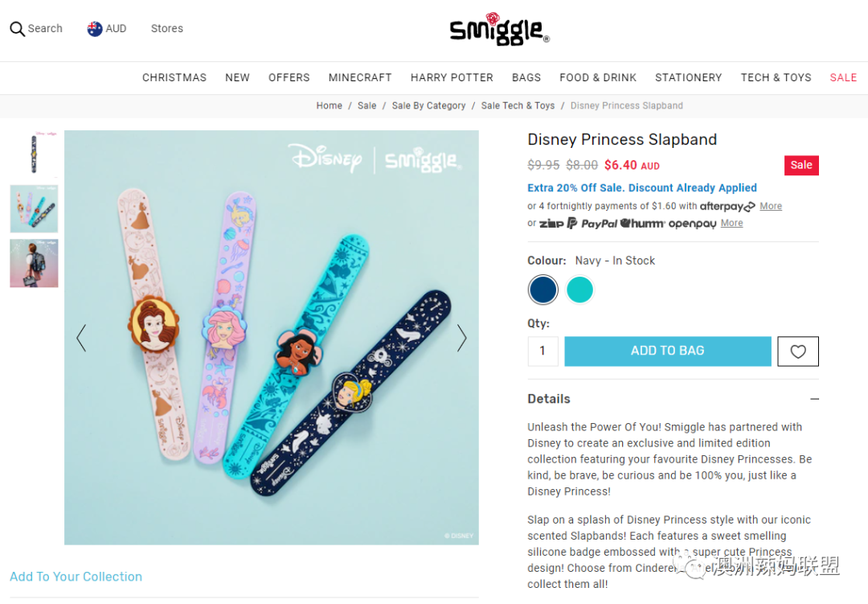
Task: Show next product image with right arrow
Action: point(461,338)
